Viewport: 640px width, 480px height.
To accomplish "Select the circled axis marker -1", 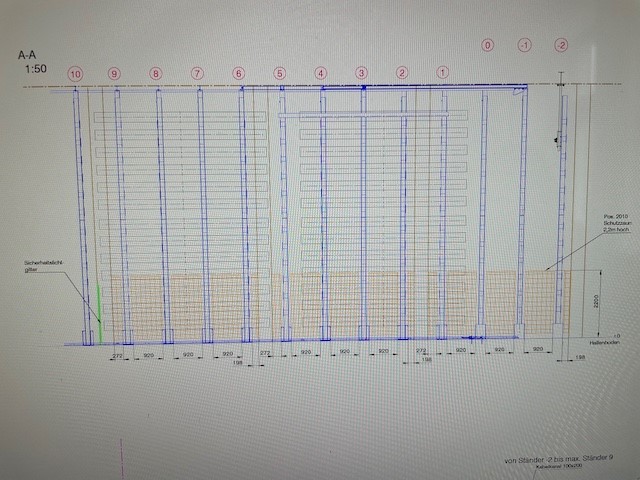I will pos(524,45).
